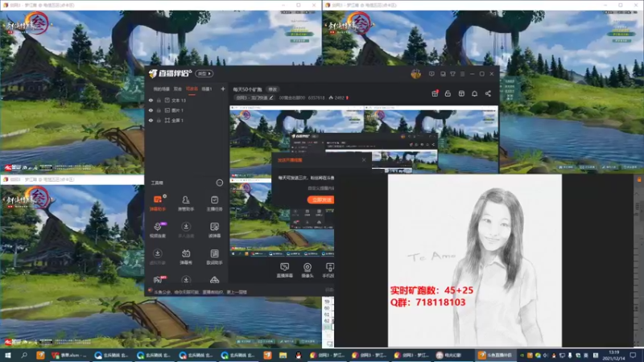Click the pencil edit icon beside room title
Viewport: 644px width, 362px height.
(271, 97)
